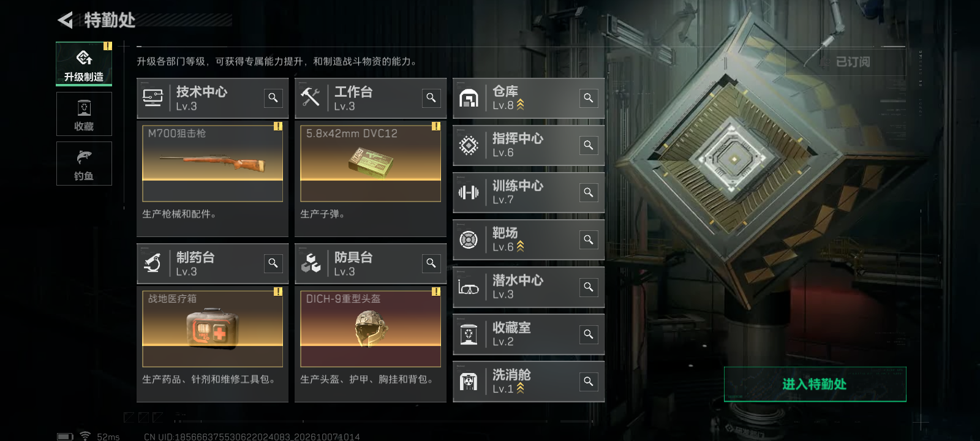Click the magnifier icon on 仓库
980x441 pixels.
589,98
